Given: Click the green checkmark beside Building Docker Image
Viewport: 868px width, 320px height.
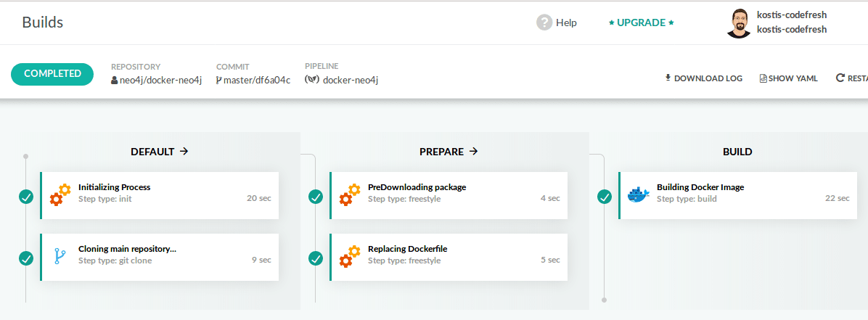Looking at the screenshot, I should (x=605, y=197).
